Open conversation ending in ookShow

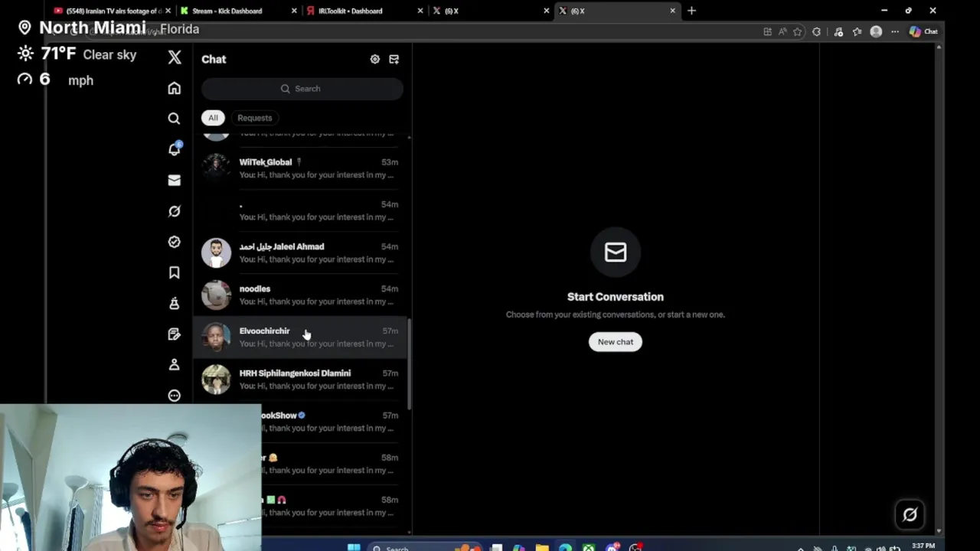click(x=332, y=422)
